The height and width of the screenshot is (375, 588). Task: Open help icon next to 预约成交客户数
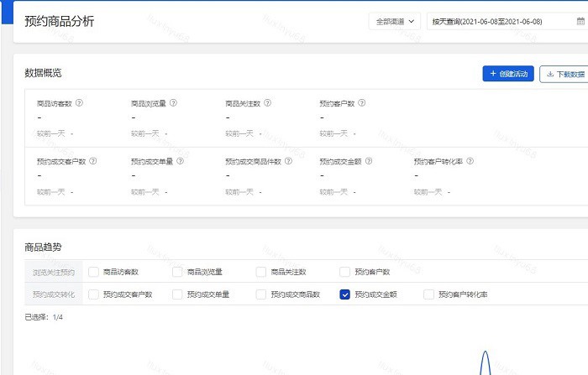click(x=93, y=161)
